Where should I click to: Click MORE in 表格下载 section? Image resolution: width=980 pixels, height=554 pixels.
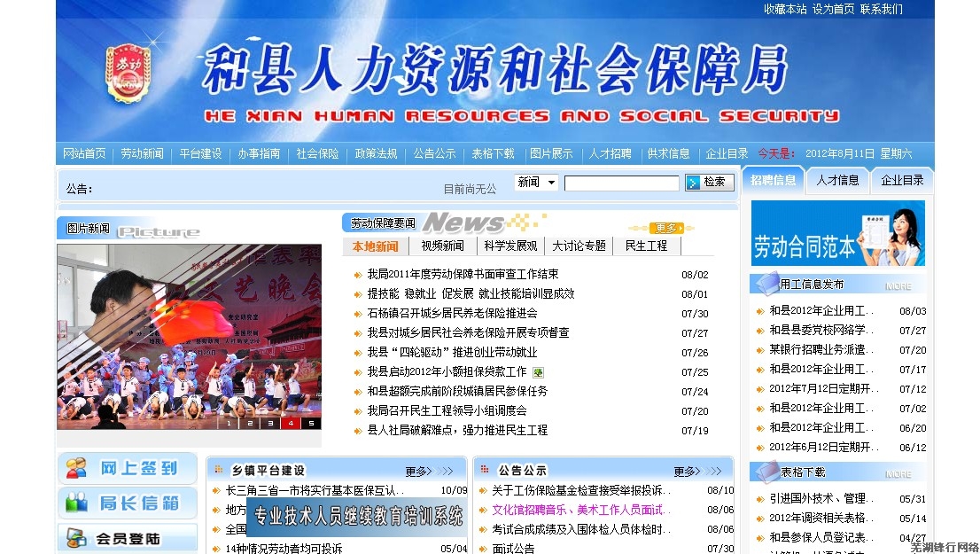click(898, 474)
